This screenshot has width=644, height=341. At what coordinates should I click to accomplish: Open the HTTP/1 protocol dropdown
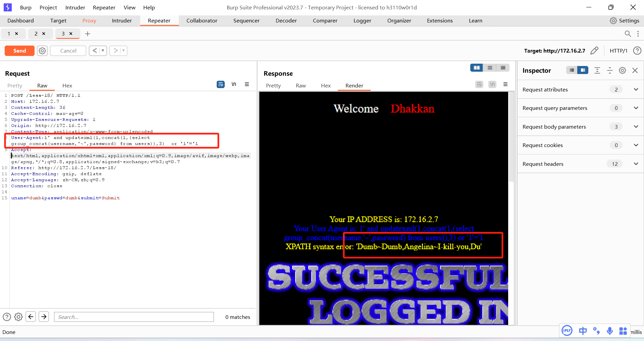pyautogui.click(x=619, y=51)
